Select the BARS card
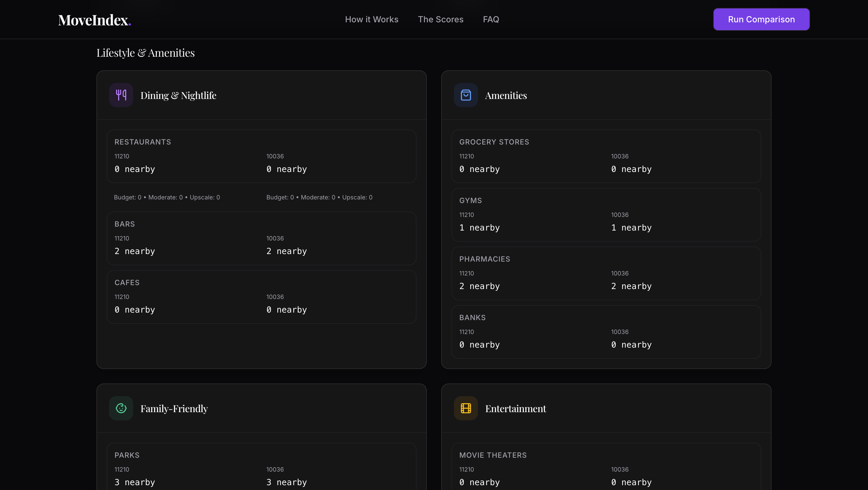Viewport: 868px width, 490px height. [x=261, y=238]
